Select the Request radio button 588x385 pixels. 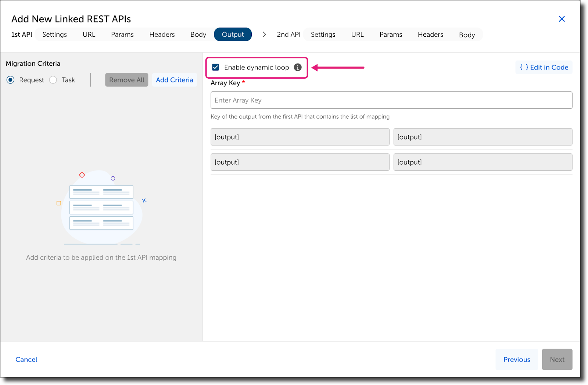click(x=11, y=80)
